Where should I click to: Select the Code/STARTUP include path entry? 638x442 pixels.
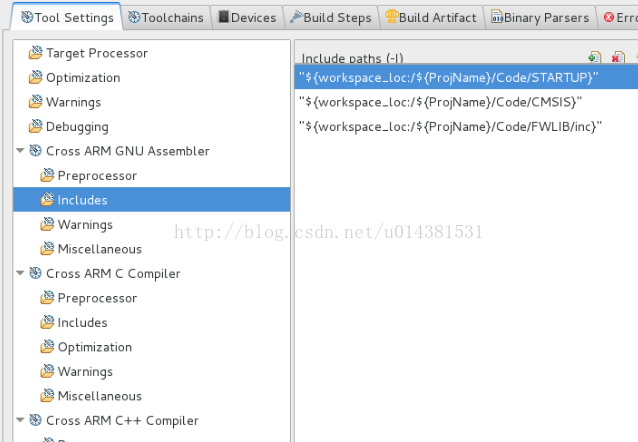coord(448,77)
